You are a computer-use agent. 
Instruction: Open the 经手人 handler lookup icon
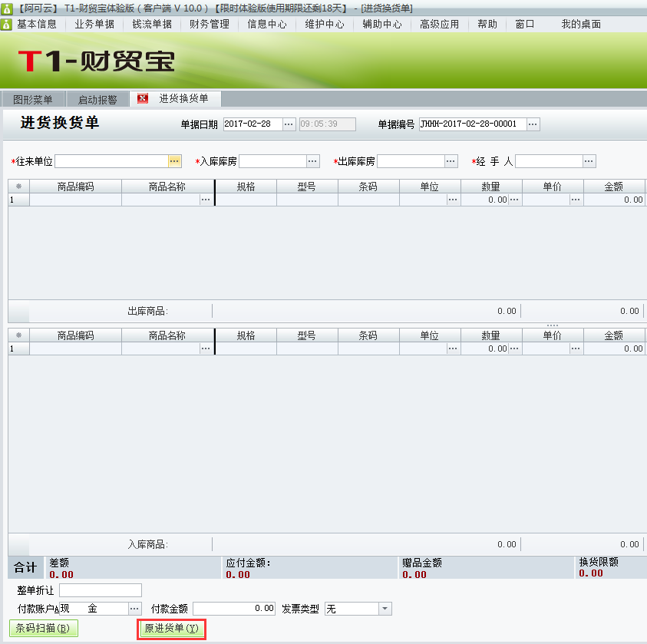[589, 161]
